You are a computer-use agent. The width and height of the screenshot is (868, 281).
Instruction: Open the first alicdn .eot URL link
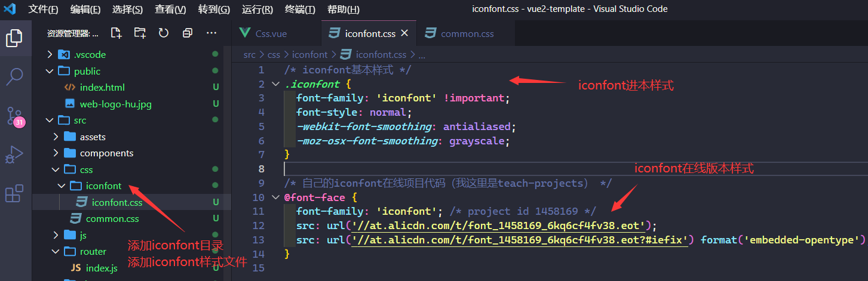click(x=499, y=226)
